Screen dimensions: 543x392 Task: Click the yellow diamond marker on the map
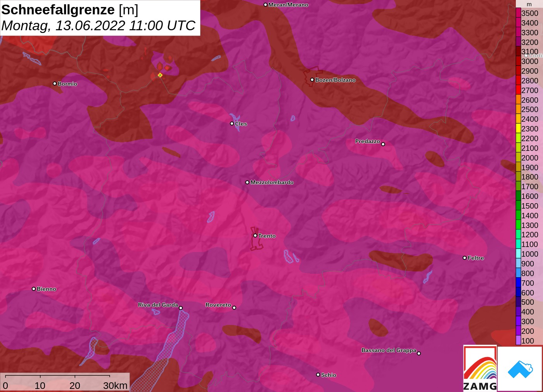160,75
